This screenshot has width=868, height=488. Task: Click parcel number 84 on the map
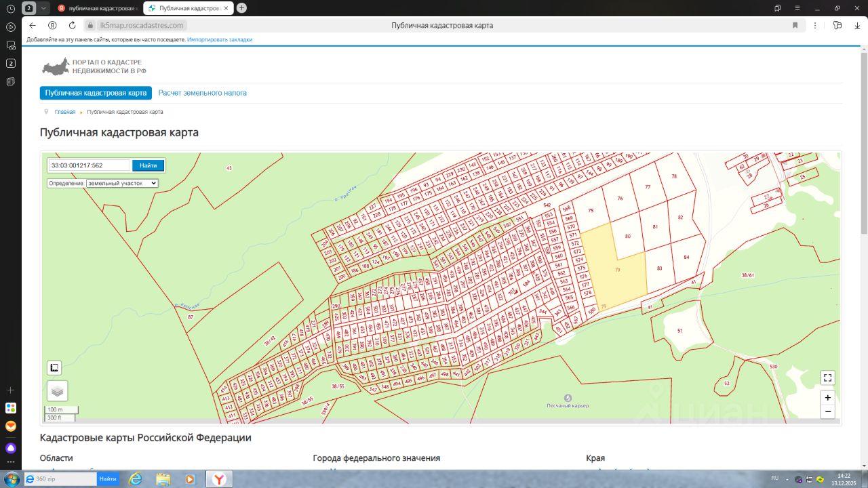[686, 257]
